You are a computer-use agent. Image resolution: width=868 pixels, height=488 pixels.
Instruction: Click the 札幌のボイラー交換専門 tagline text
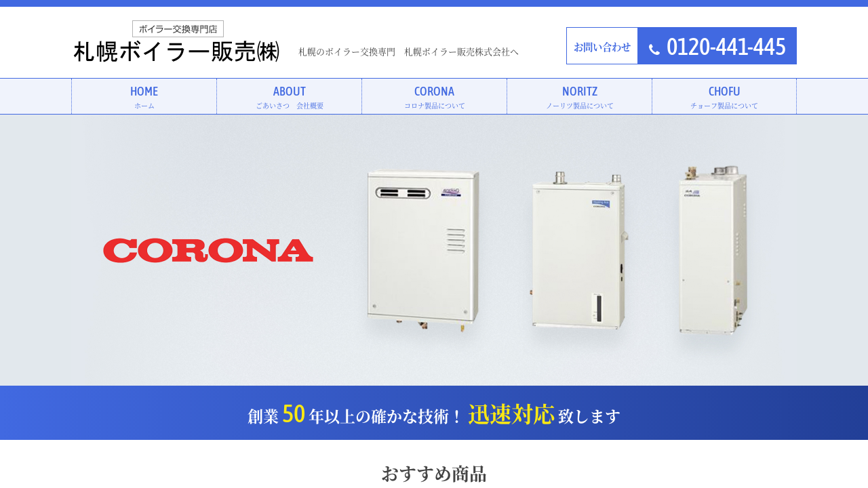point(347,52)
